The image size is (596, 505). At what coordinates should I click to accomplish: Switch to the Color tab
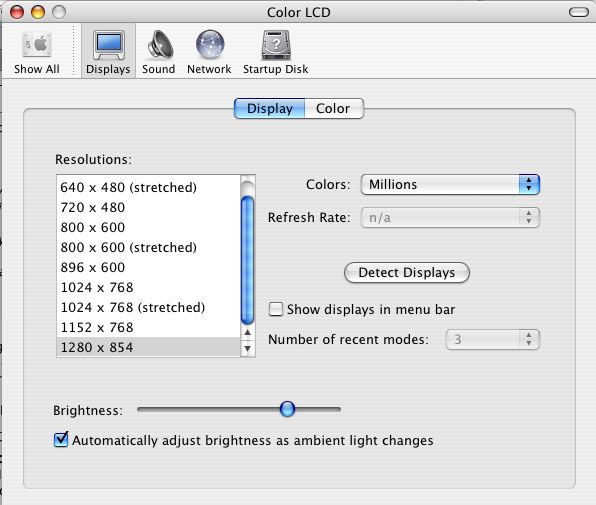pos(334,109)
